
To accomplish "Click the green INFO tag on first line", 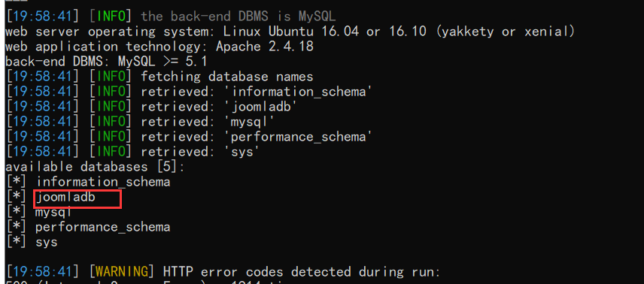I will (111, 17).
